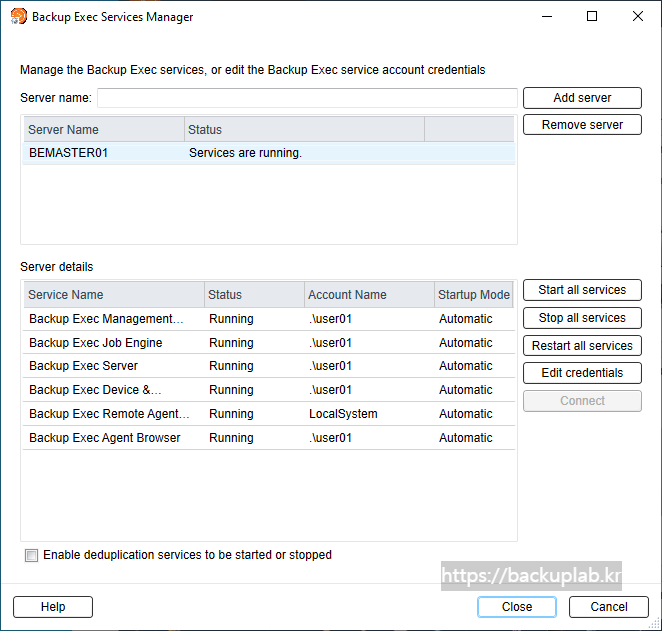
Task: Click .\user01 account in Backup Exec Server row
Action: coord(330,366)
